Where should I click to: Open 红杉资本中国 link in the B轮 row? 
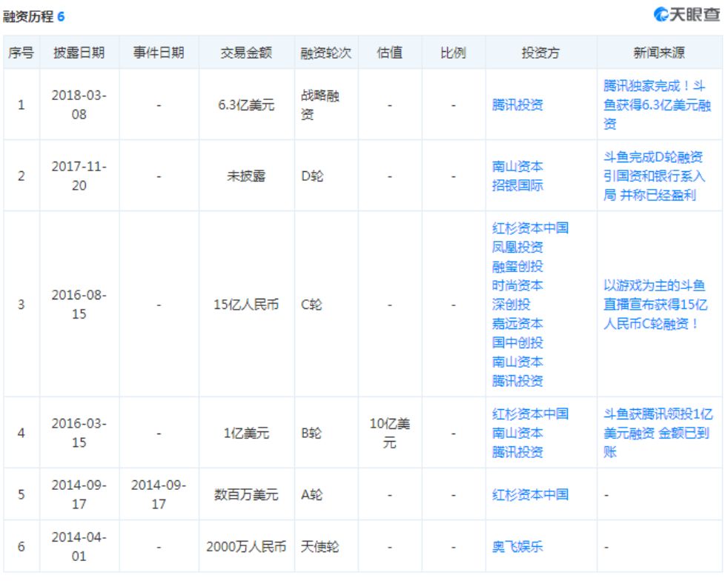(530, 414)
